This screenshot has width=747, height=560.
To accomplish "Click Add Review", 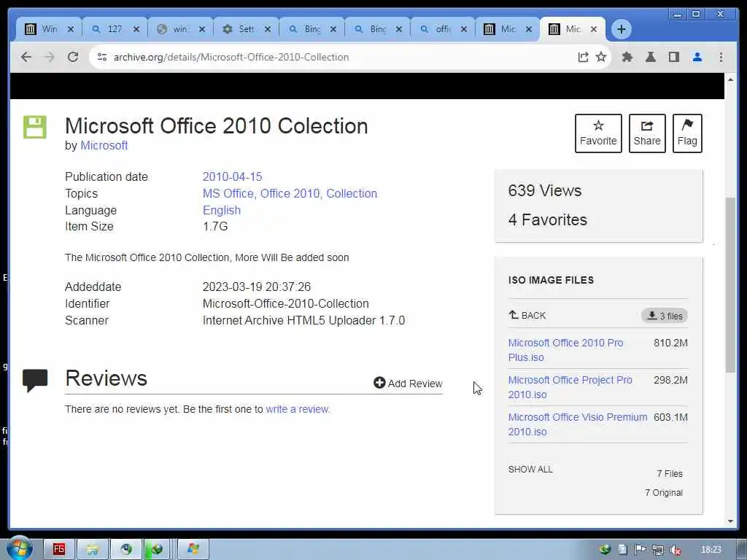I will (408, 384).
